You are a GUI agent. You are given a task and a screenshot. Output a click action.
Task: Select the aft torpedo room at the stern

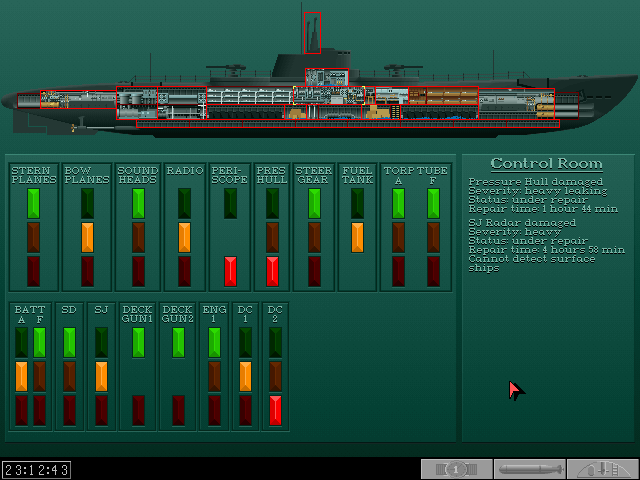[x=78, y=98]
